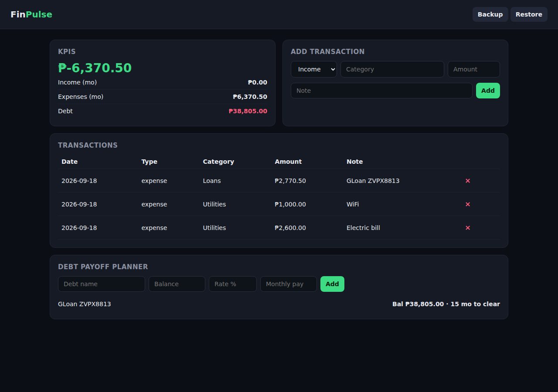
Task: Delete the GLoan ZVPX8813 transaction
Action: (x=468, y=181)
